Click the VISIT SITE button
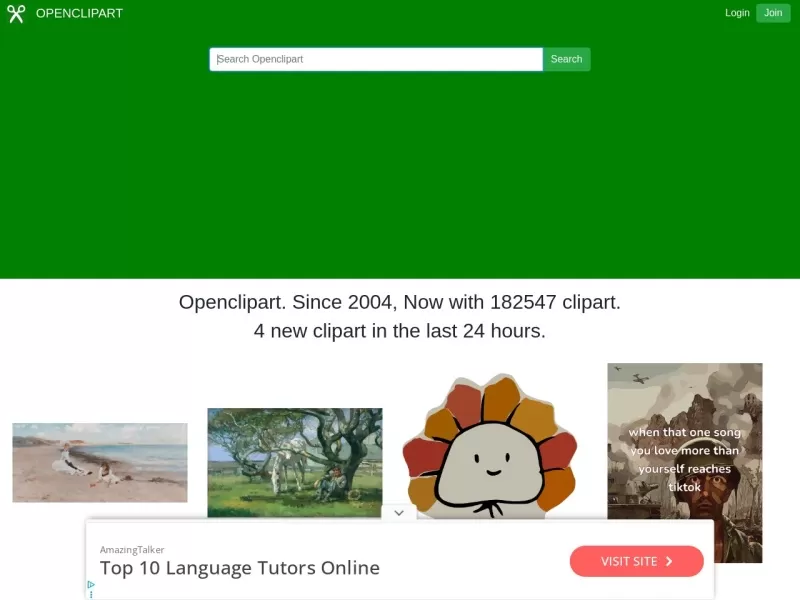Screen dimensions: 800x600 637,561
